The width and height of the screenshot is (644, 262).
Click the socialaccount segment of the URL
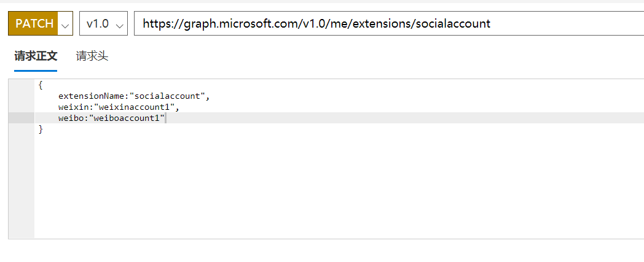(x=454, y=24)
